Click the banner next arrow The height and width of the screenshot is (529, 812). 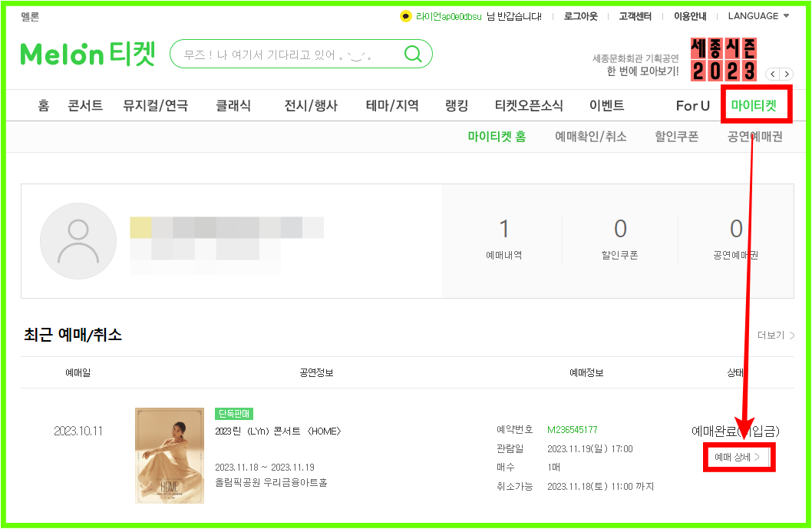(786, 74)
